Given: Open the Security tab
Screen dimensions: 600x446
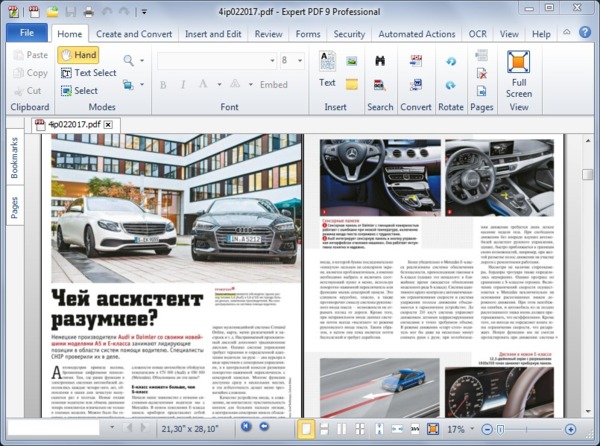Looking at the screenshot, I should tap(349, 34).
